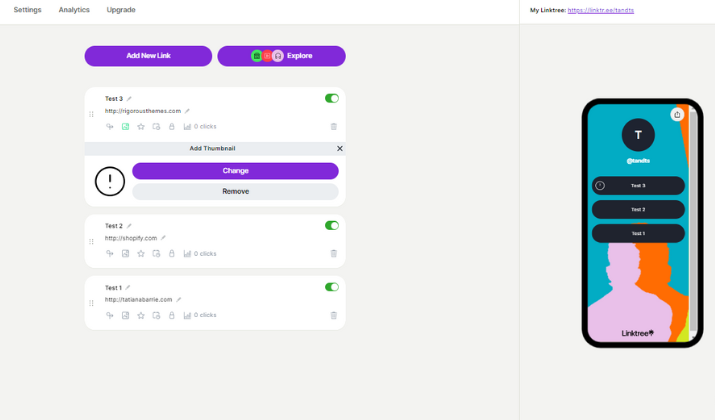Turn off the Test 2 link toggle
Screen dimensions: 715x420
[332, 226]
